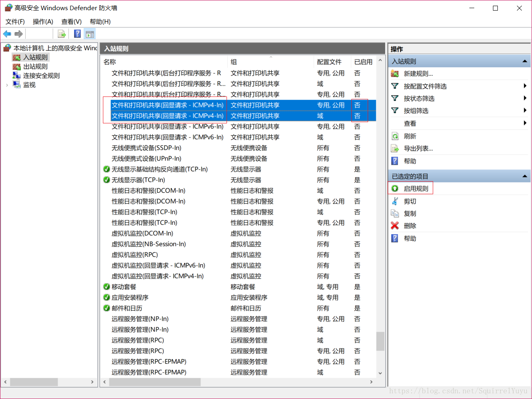
Task: Click the funnel icon for 按配置文件筛选
Action: point(395,86)
